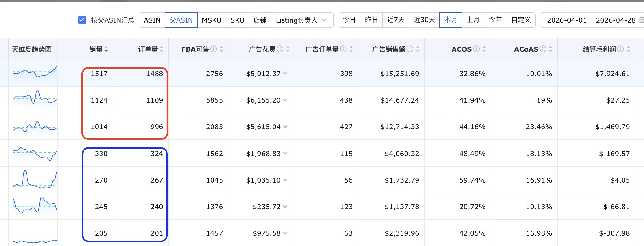Open trend chart for the 270 sales row
Screen dimensions: 644x246
pyautogui.click(x=35, y=179)
